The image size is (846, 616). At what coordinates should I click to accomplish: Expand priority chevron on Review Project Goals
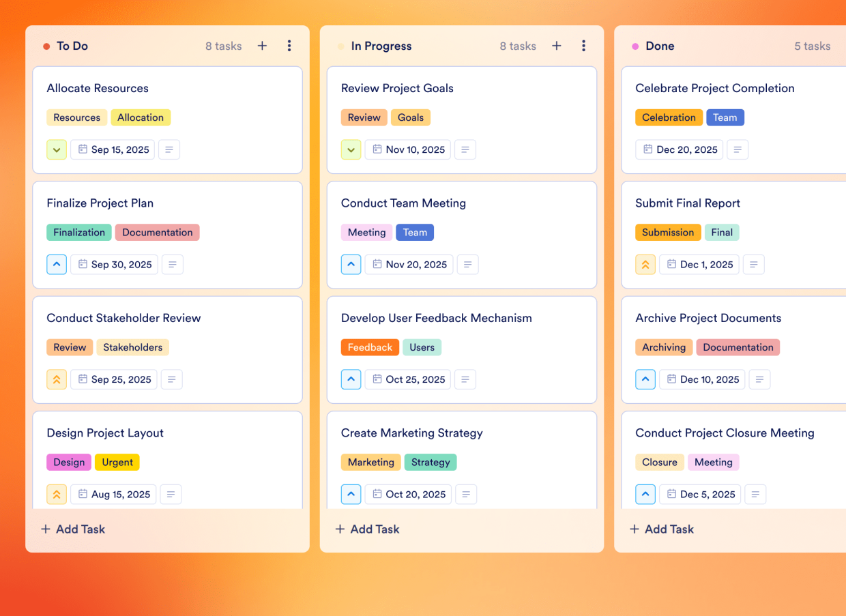click(x=351, y=149)
